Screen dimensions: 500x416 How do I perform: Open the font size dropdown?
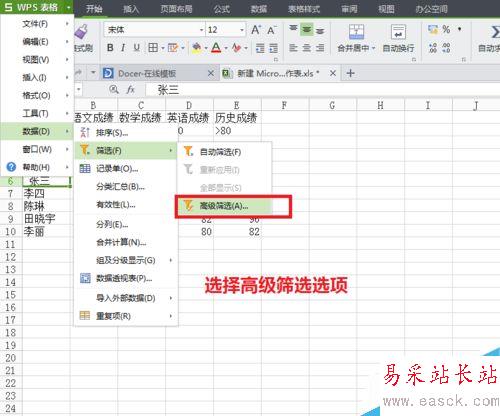(x=242, y=30)
